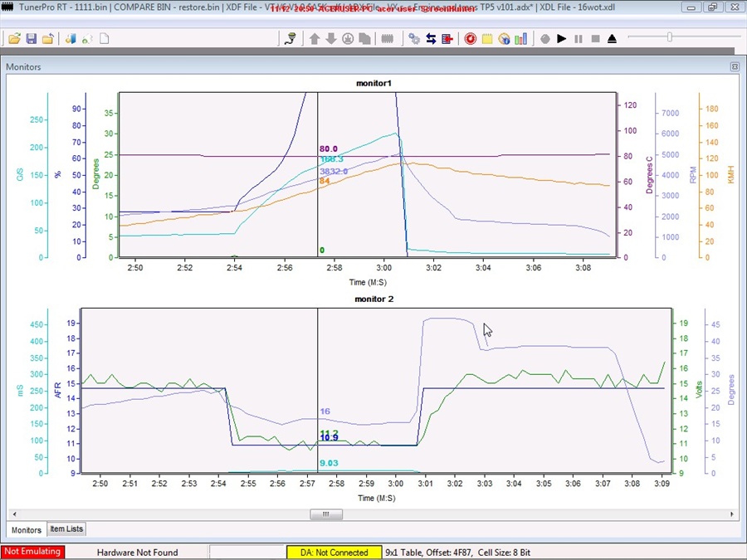This screenshot has height=560, width=747.
Task: Open the red dashboard gauge icon
Action: [x=471, y=39]
